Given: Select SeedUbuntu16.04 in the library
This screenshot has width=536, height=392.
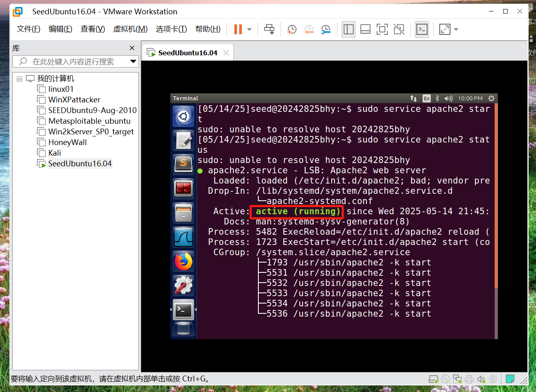Looking at the screenshot, I should tap(80, 163).
